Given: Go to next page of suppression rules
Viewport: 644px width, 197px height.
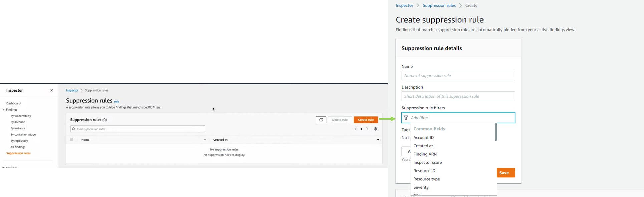Looking at the screenshot, I should [x=367, y=129].
